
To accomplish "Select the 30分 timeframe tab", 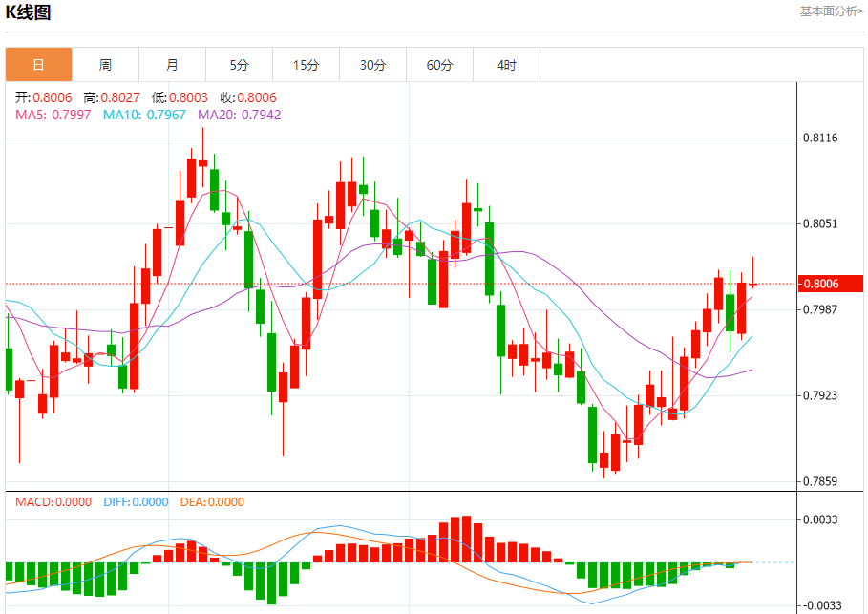I will pyautogui.click(x=372, y=65).
